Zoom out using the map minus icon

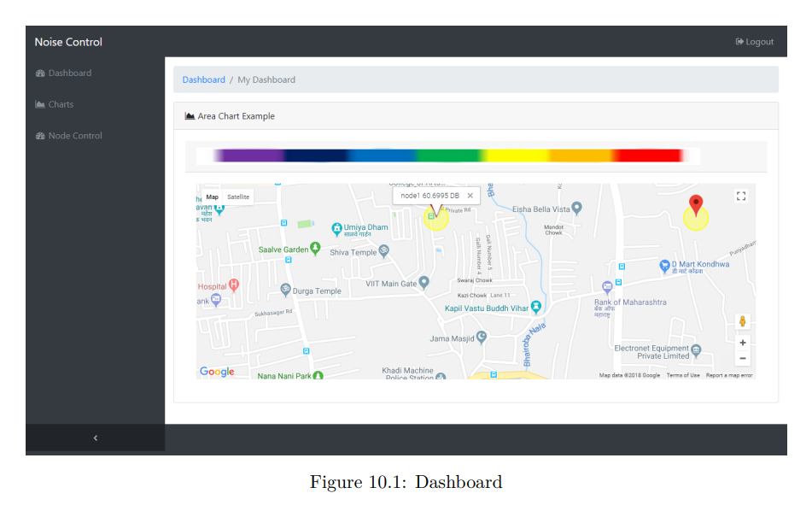(742, 358)
